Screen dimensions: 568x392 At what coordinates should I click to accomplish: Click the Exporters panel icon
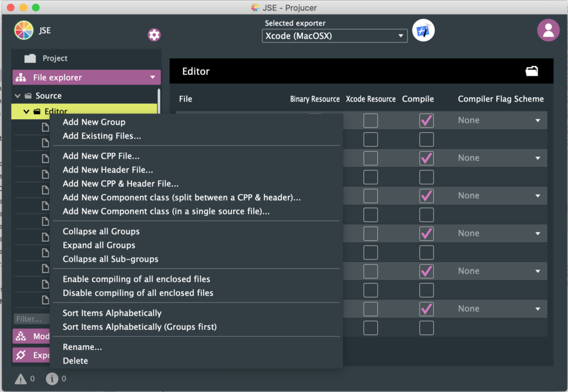pyautogui.click(x=21, y=355)
